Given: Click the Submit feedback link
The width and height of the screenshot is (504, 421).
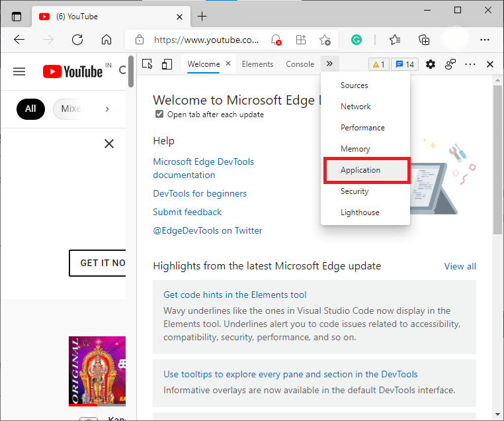Looking at the screenshot, I should [x=187, y=212].
